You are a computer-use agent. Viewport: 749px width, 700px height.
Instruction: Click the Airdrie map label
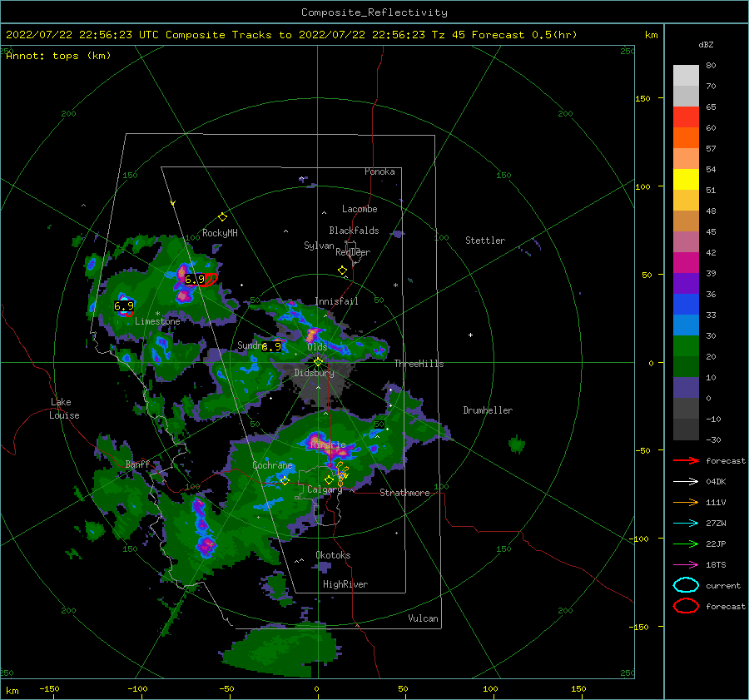click(x=328, y=444)
